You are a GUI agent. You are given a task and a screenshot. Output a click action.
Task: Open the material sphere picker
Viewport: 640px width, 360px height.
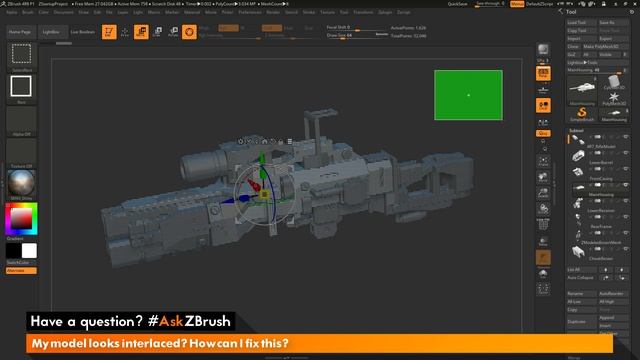21,183
